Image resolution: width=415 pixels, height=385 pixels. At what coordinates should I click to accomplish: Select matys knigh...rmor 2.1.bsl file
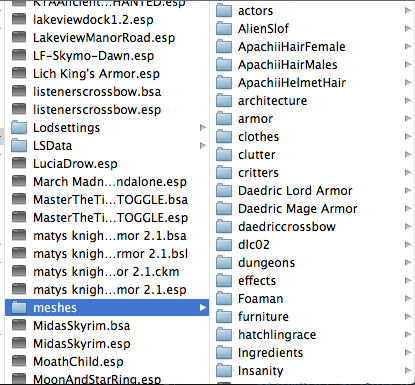pos(111,254)
